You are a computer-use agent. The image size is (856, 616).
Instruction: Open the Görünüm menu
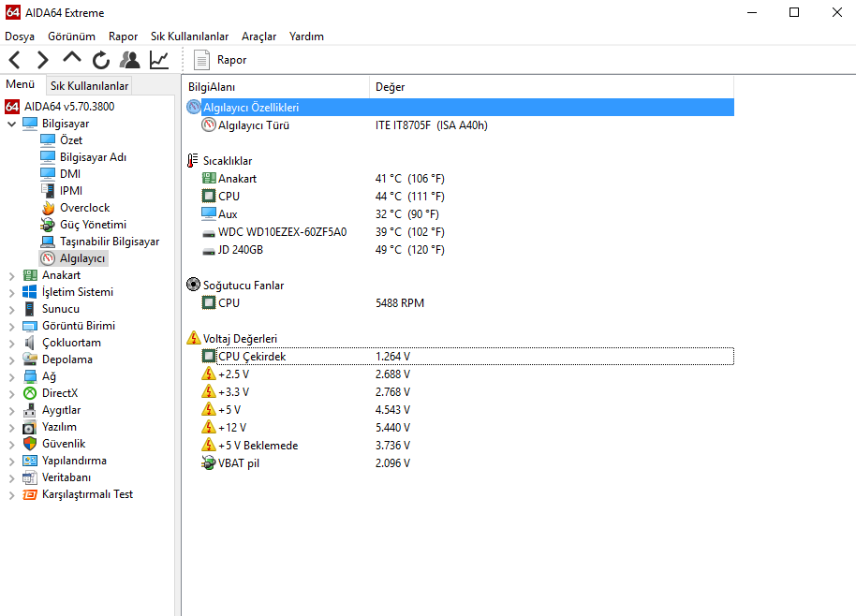coord(71,37)
